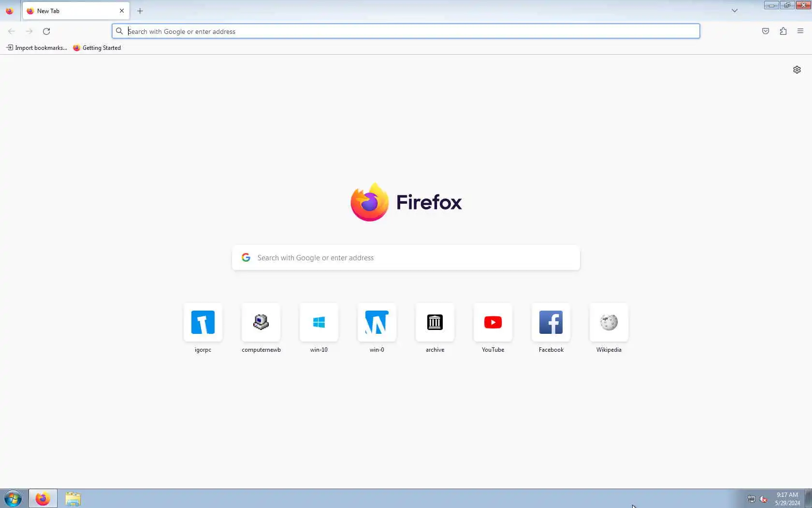
Task: Focus the center Google search box
Action: coord(406,257)
